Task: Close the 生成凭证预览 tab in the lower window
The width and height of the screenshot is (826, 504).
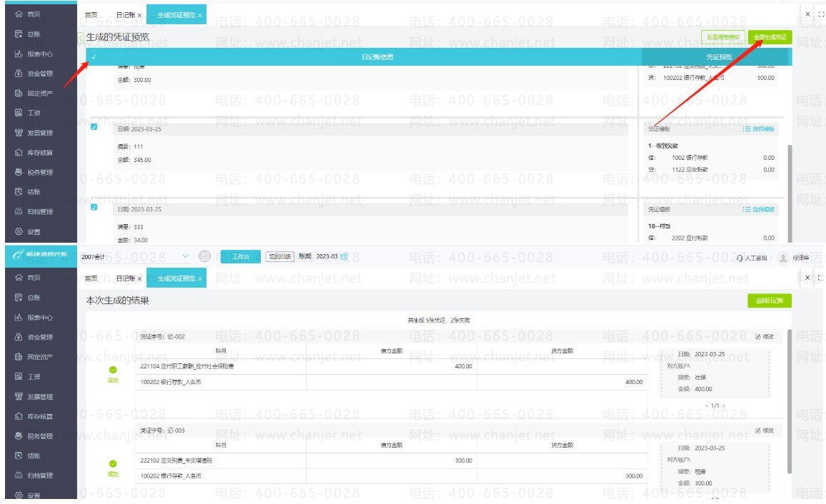Action: point(200,279)
